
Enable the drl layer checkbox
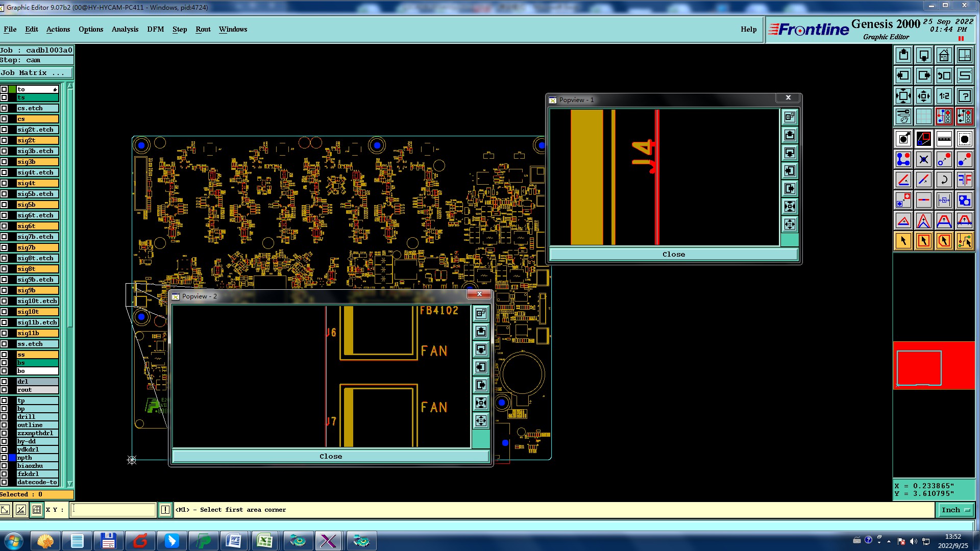click(4, 382)
